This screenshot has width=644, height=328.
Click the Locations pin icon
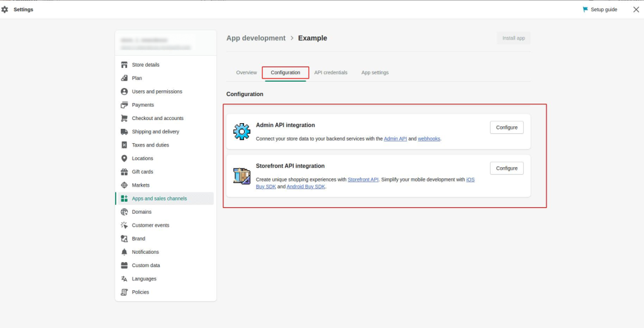pos(125,158)
